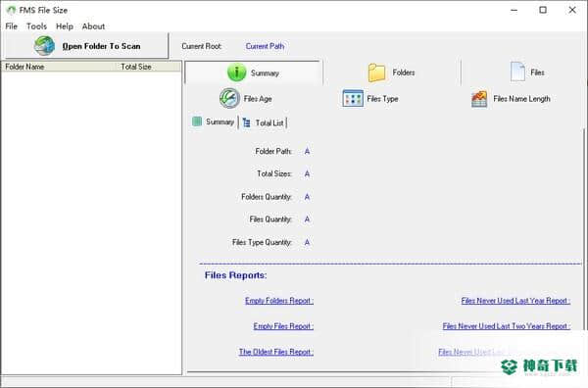Open the Help menu
Image resolution: width=588 pixels, height=388 pixels.
tap(65, 26)
